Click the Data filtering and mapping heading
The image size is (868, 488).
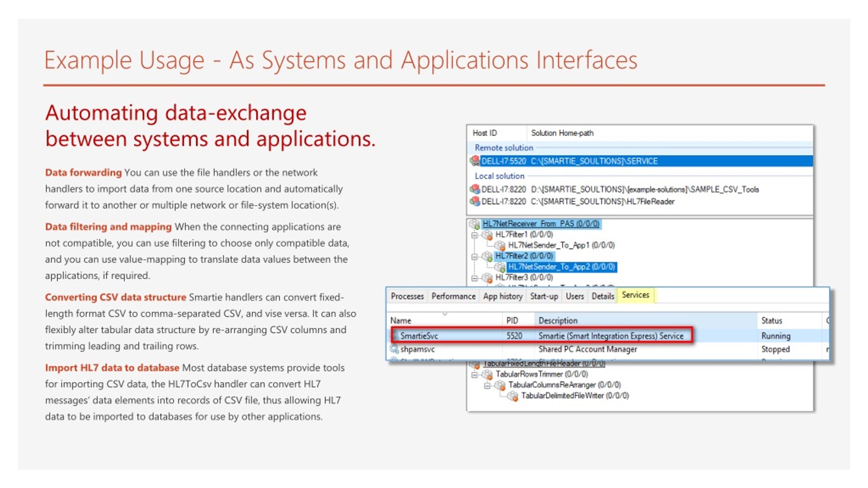[108, 227]
